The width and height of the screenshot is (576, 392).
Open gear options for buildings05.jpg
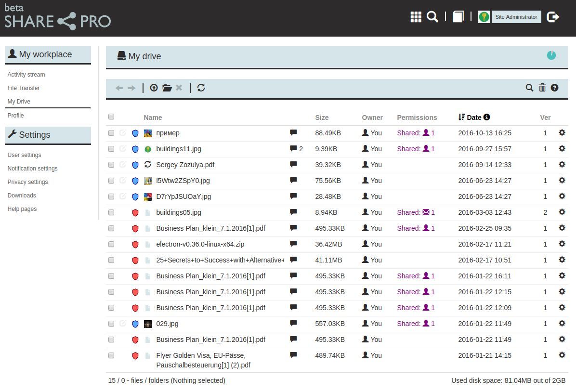point(562,212)
